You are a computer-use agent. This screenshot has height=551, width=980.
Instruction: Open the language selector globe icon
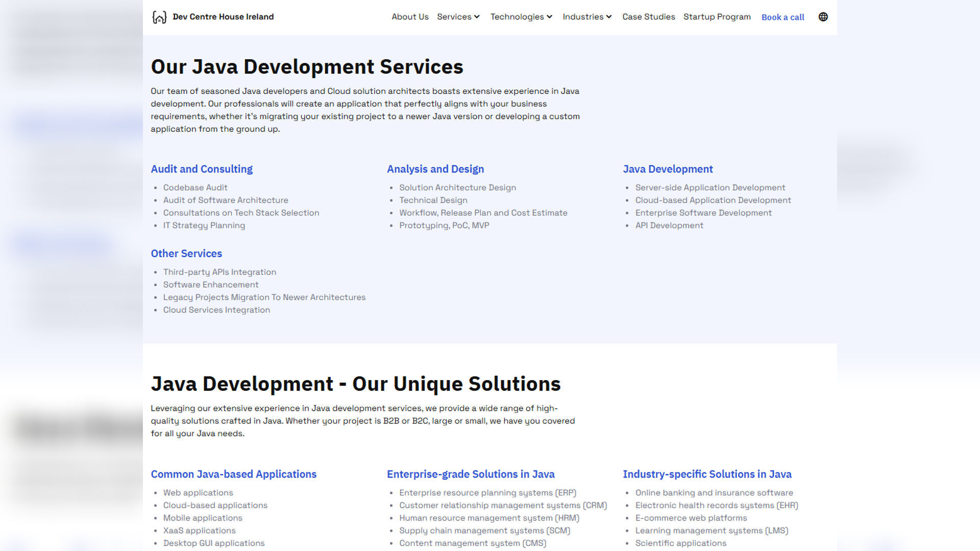tap(823, 16)
